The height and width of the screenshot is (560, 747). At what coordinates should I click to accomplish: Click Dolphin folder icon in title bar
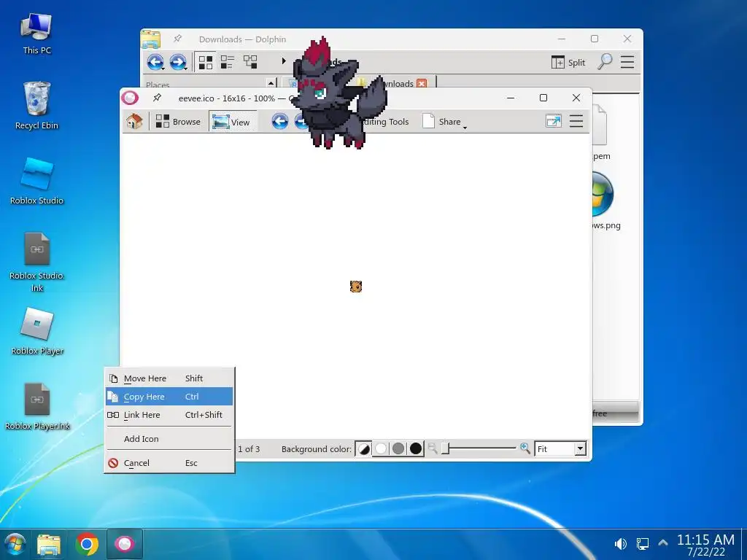[x=150, y=39]
